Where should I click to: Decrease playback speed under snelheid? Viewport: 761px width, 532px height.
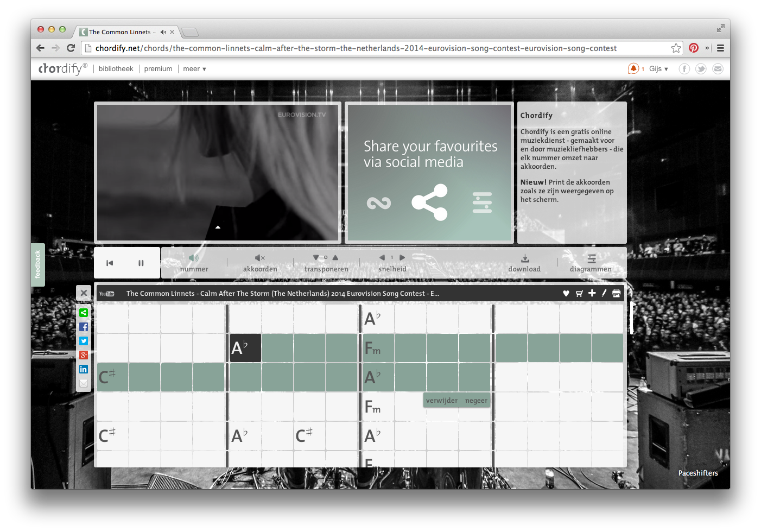point(382,257)
